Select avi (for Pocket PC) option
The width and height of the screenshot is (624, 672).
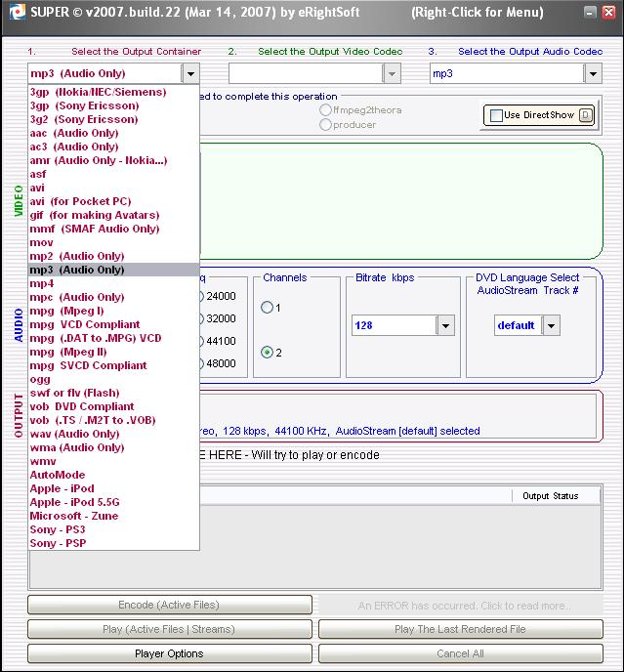click(x=113, y=201)
